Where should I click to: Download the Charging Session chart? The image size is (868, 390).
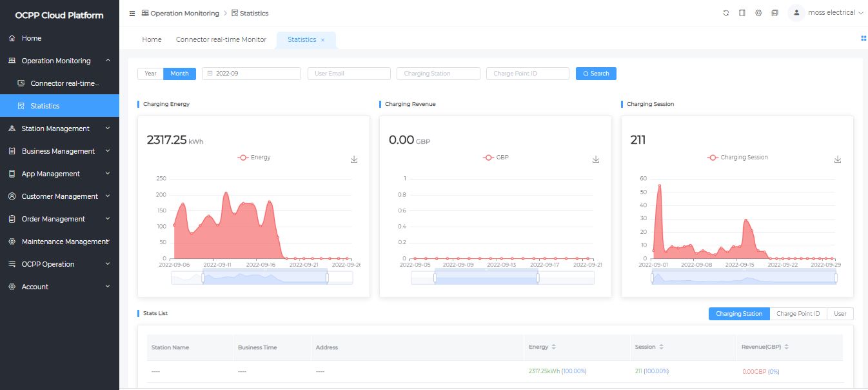pos(838,159)
